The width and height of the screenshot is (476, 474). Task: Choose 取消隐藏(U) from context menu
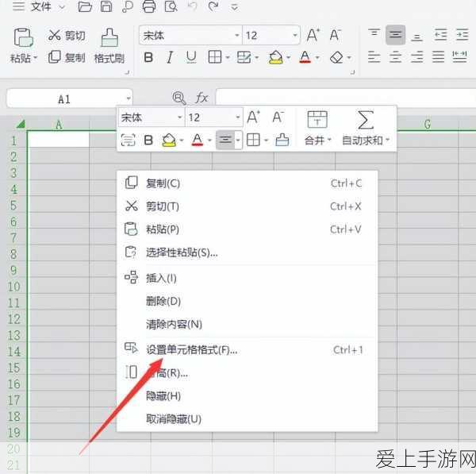(247, 418)
